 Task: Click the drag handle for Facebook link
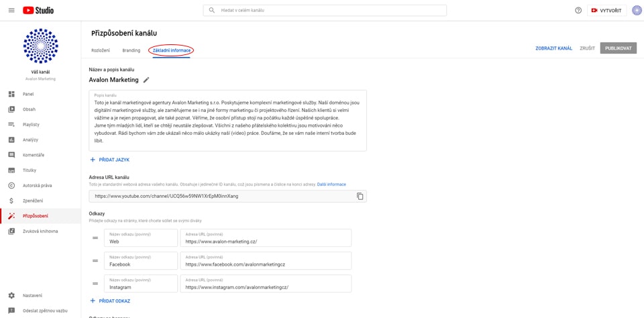(x=95, y=260)
